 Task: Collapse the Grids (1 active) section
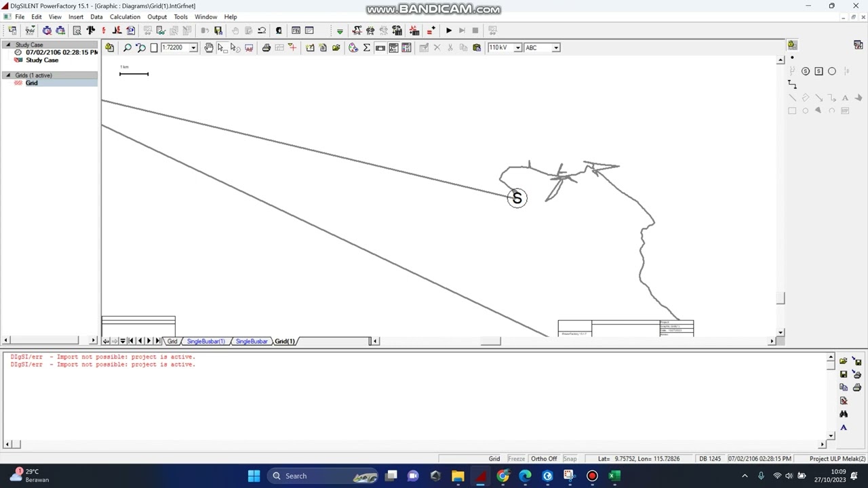[8, 75]
